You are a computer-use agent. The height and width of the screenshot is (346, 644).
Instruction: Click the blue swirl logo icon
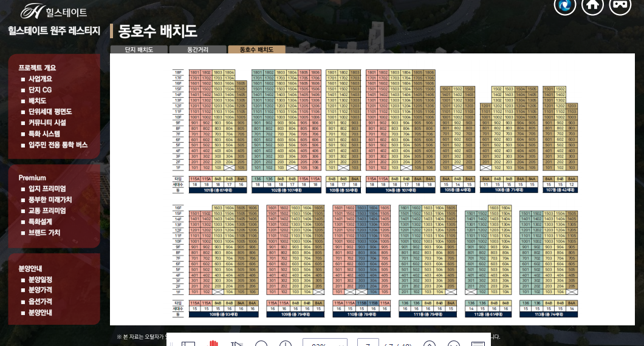pyautogui.click(x=565, y=5)
